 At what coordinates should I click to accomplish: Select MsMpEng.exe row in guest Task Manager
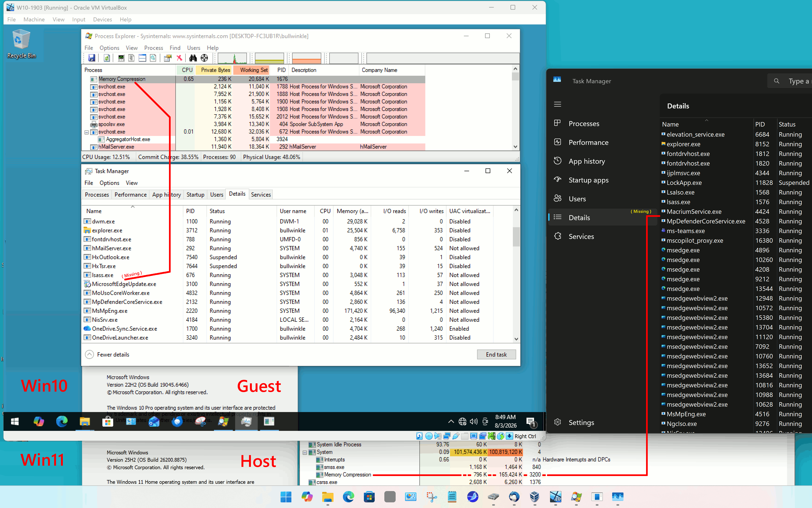point(288,311)
